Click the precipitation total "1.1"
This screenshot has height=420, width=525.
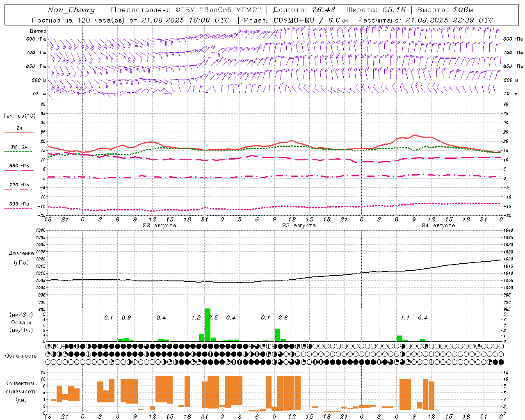click(x=405, y=317)
